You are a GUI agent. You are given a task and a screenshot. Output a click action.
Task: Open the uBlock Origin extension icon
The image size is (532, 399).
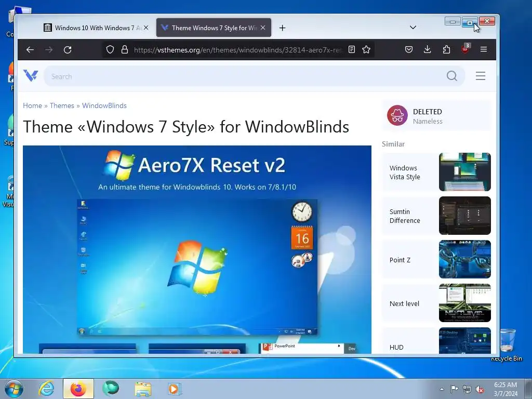tap(465, 49)
